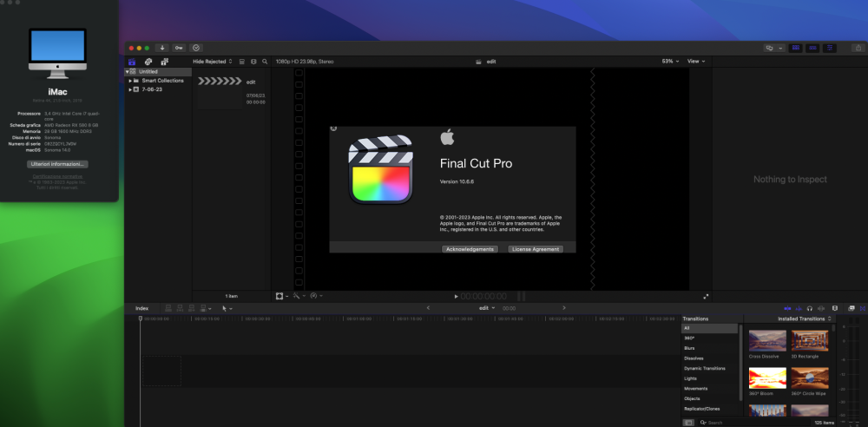Click the iMac image in About This Mac
Viewport: 868px width, 427px height.
tap(57, 55)
